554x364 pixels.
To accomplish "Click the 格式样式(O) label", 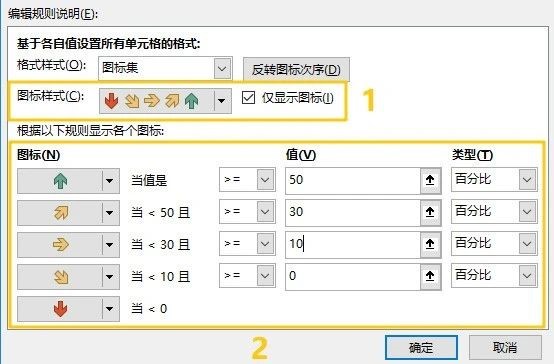I will pyautogui.click(x=52, y=65).
